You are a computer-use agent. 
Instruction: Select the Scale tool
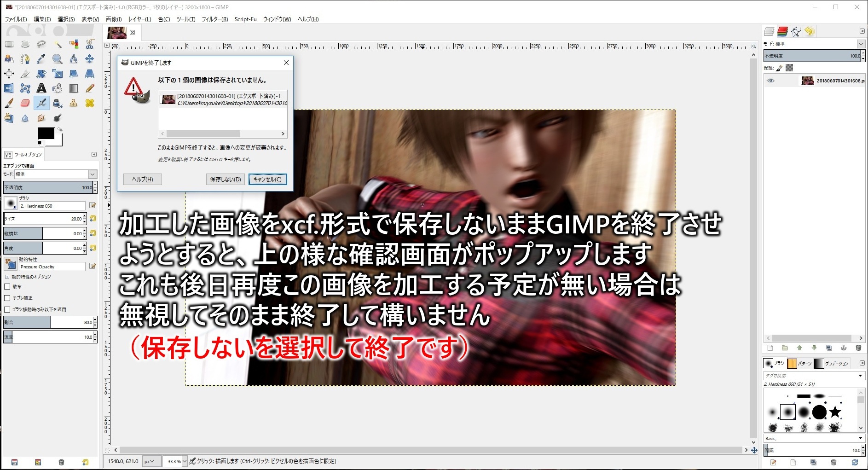[58, 74]
